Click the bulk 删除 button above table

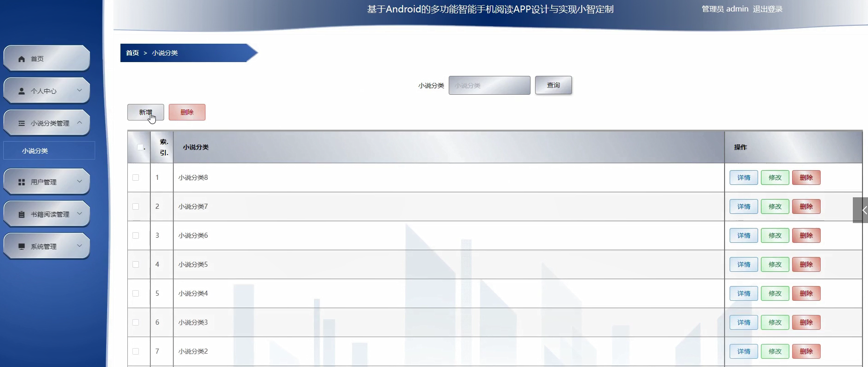point(187,112)
